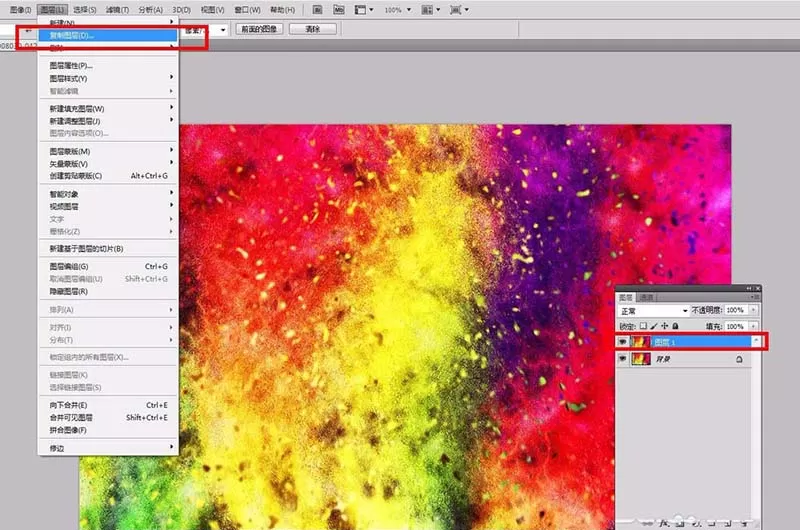The image size is (800, 530).
Task: Expand the 智能对象 submenu
Action: (x=108, y=194)
